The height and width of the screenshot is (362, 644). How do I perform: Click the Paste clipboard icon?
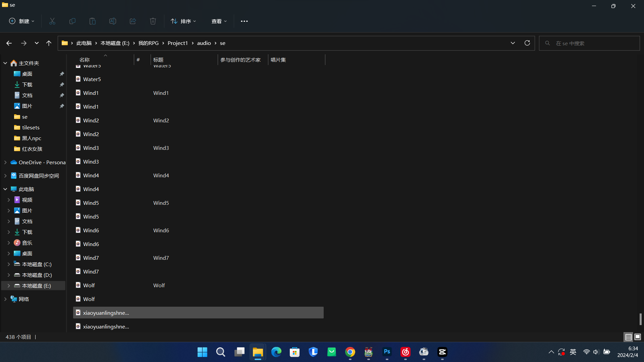tap(93, 21)
